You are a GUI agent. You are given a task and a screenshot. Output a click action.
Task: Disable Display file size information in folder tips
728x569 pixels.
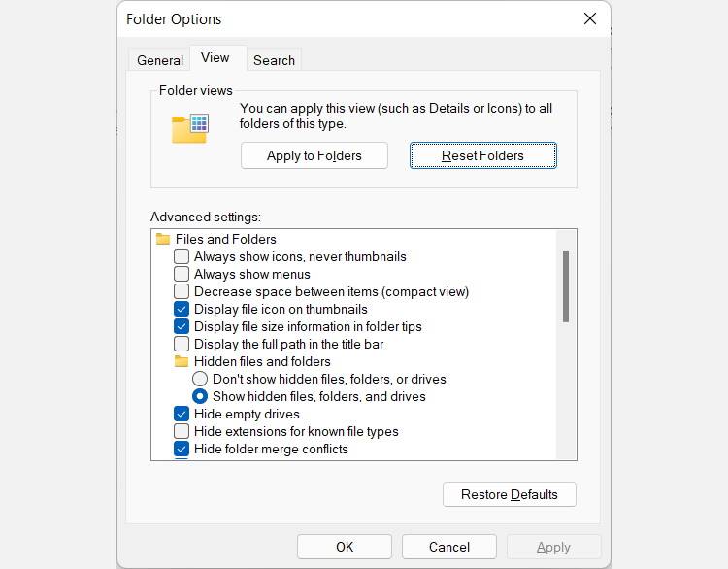(x=182, y=326)
